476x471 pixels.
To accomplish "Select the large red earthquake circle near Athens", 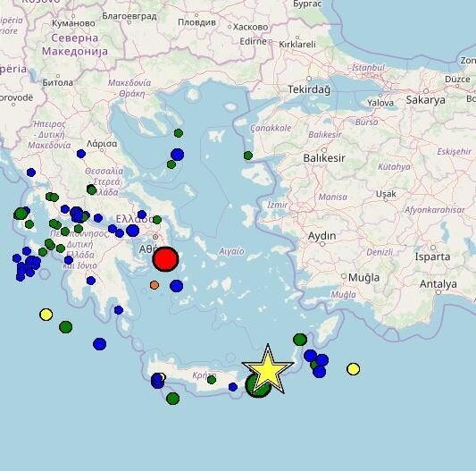I will click(x=165, y=259).
